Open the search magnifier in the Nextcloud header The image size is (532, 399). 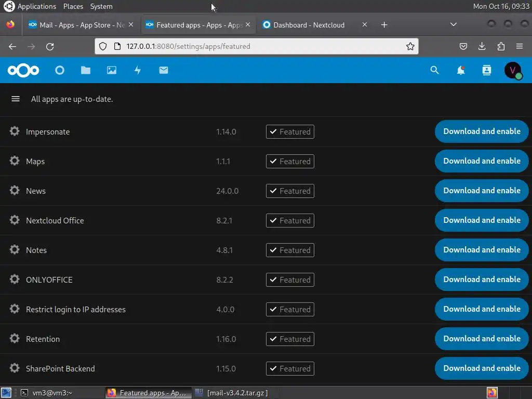pos(435,70)
